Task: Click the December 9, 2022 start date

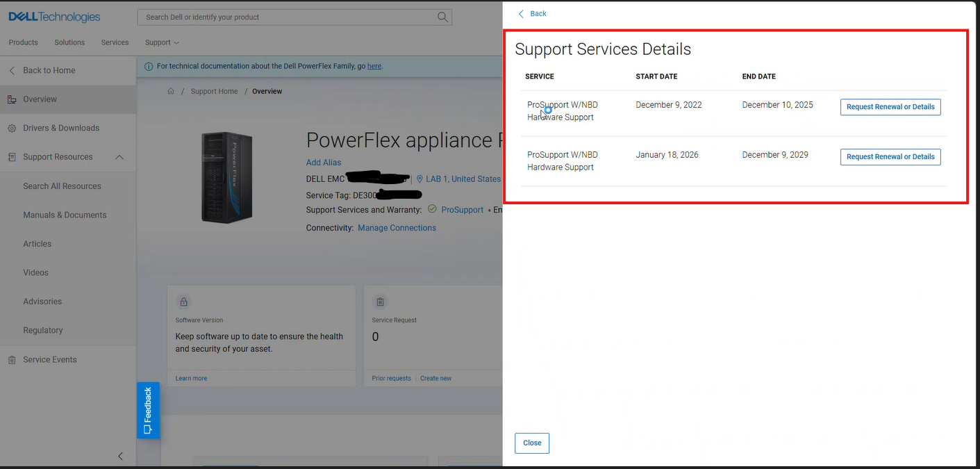Action: 669,105
